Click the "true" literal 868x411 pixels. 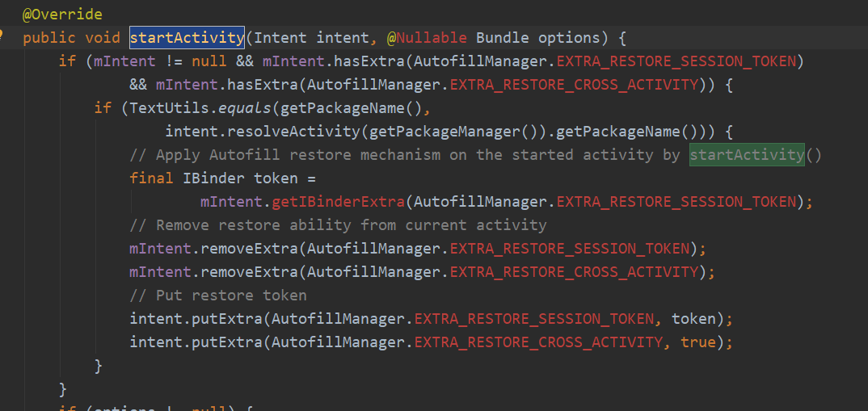click(697, 342)
